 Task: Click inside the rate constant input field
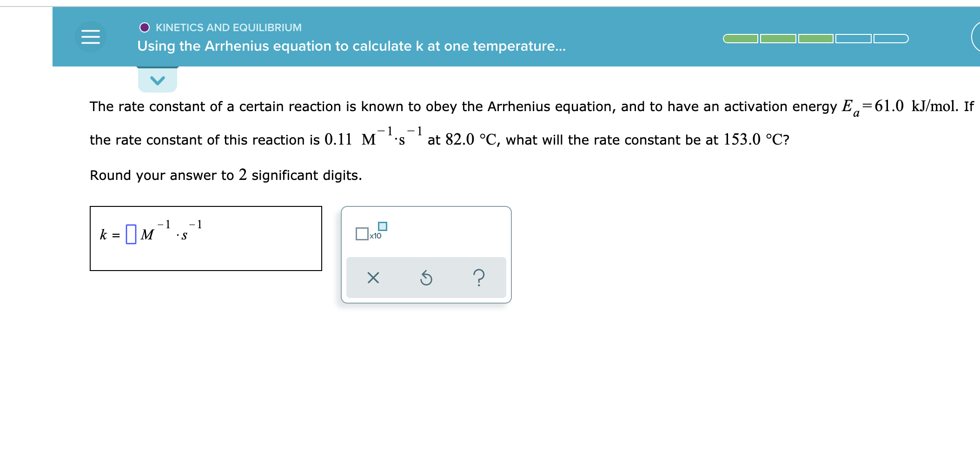(131, 234)
